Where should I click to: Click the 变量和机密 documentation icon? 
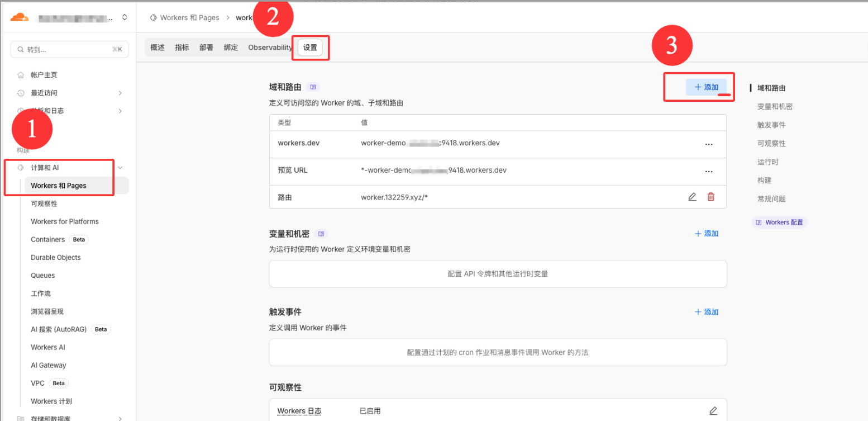[x=321, y=234]
